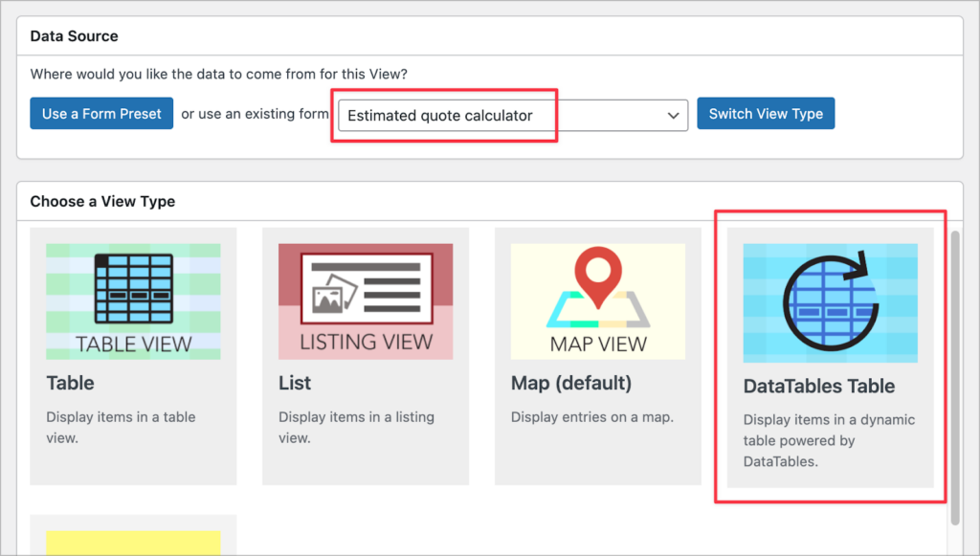The width and height of the screenshot is (980, 556).
Task: Click the 'Where would you like the data' prompt
Action: (219, 74)
